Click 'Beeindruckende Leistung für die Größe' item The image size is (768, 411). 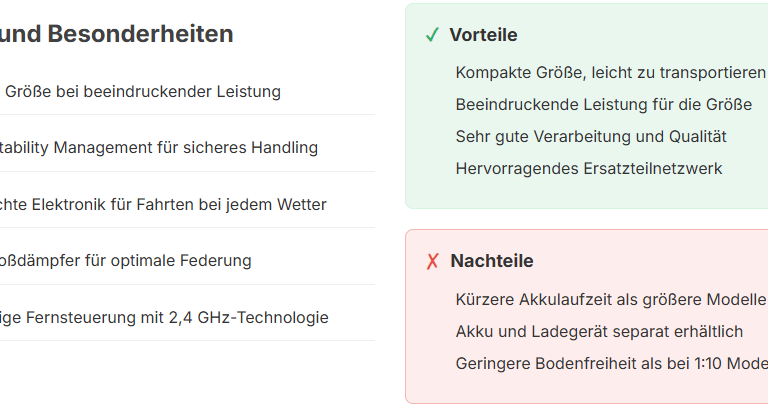coord(603,104)
